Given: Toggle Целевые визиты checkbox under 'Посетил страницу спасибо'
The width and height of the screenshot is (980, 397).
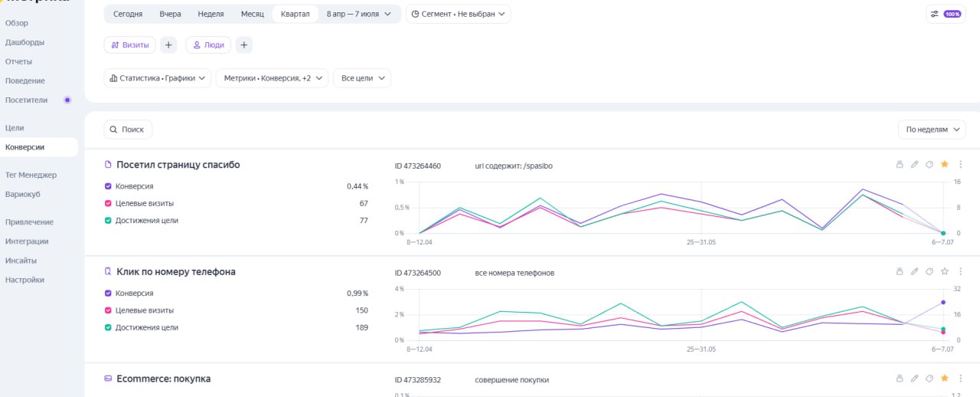Looking at the screenshot, I should [x=108, y=203].
